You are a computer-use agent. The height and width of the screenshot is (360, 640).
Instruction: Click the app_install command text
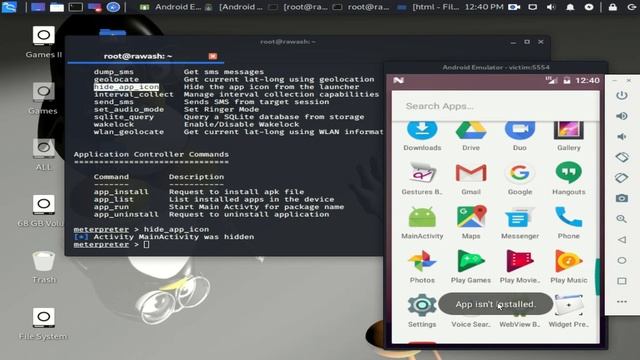coord(121,192)
